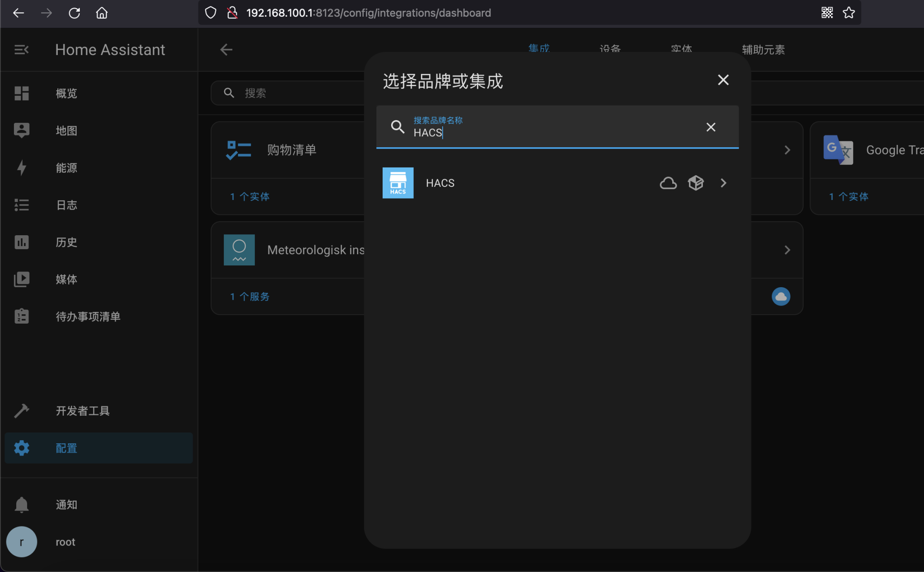Click the QR code icon in the address bar
Screen dimensions: 924x572
[x=827, y=13]
